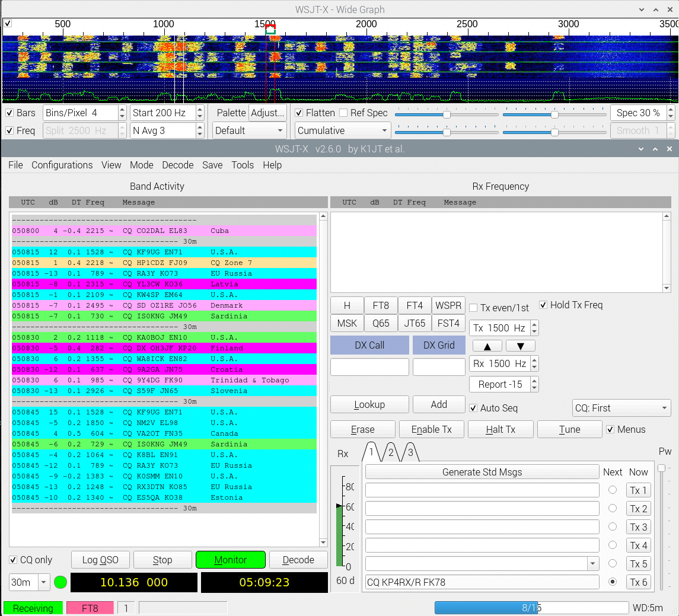Image resolution: width=679 pixels, height=616 pixels.
Task: Toggle the Auto Seq checkbox
Action: pyautogui.click(x=473, y=408)
